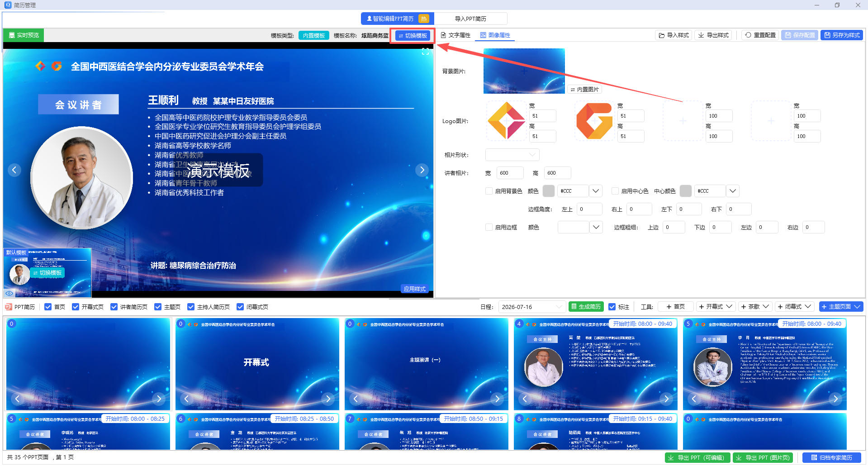Click the eye icon under default template thumbnail
Image resolution: width=868 pixels, height=466 pixels.
click(x=9, y=293)
